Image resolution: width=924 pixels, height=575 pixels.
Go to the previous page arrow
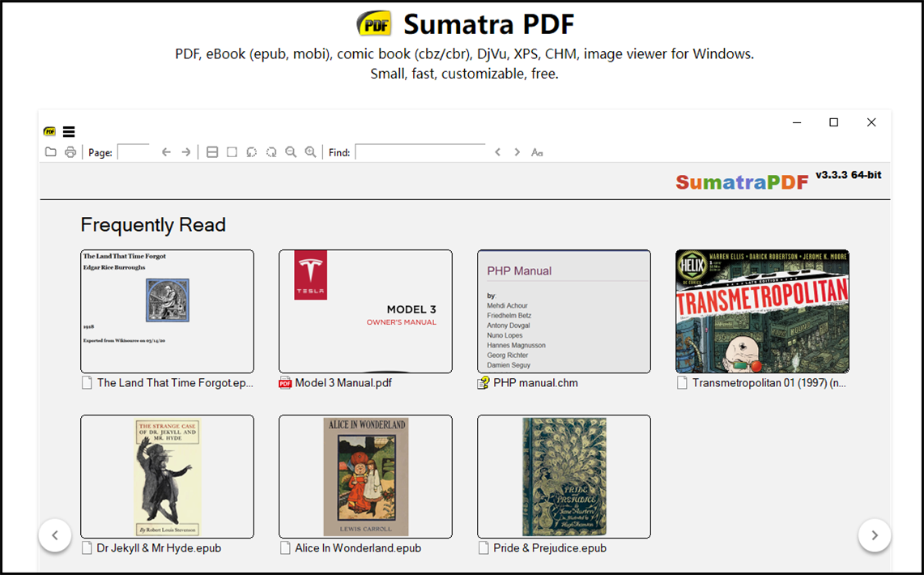(x=166, y=152)
